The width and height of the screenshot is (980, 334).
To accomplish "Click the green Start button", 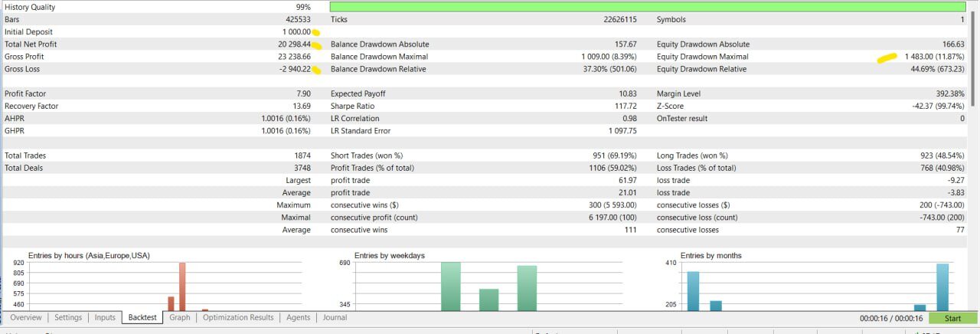I will click(x=952, y=319).
